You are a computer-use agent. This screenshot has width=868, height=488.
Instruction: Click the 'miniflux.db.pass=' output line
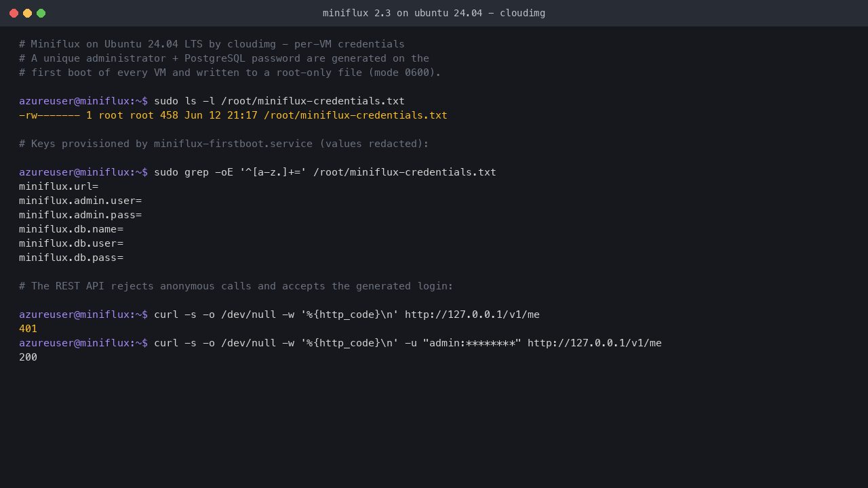tap(71, 258)
